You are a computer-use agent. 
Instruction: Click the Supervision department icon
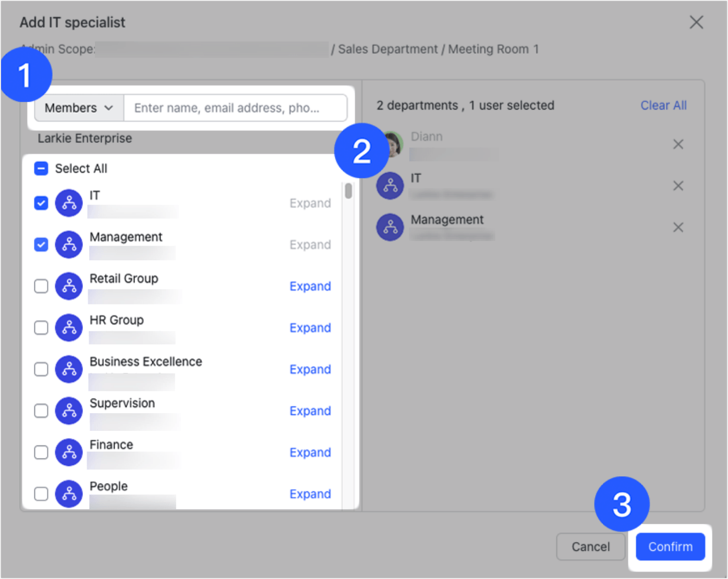tap(68, 411)
